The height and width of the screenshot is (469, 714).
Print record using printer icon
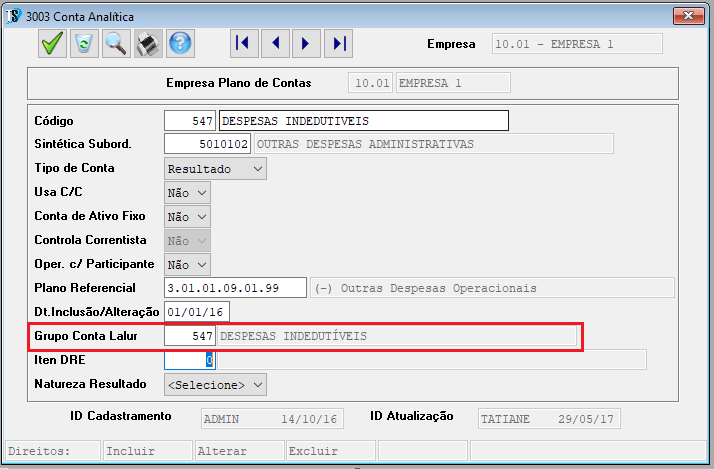pos(148,44)
